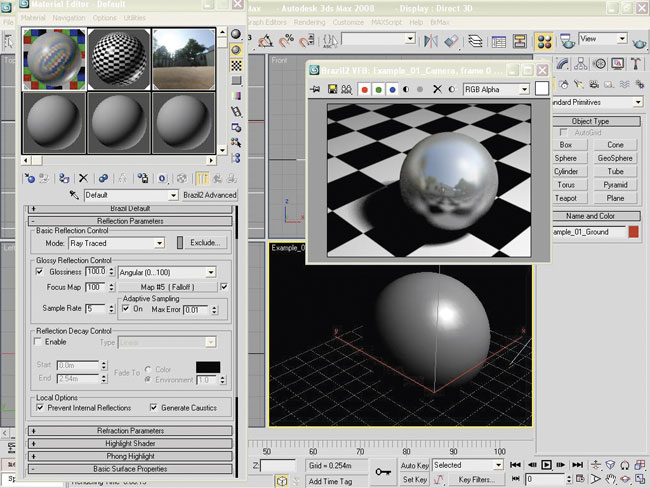Click Mirror tool in main toolbar
The height and width of the screenshot is (488, 650).
[x=431, y=41]
